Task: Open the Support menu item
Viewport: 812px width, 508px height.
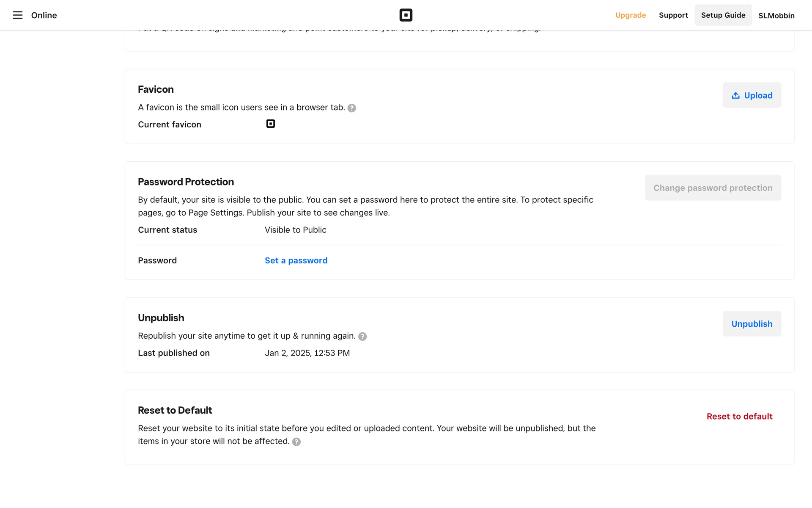Action: tap(673, 15)
